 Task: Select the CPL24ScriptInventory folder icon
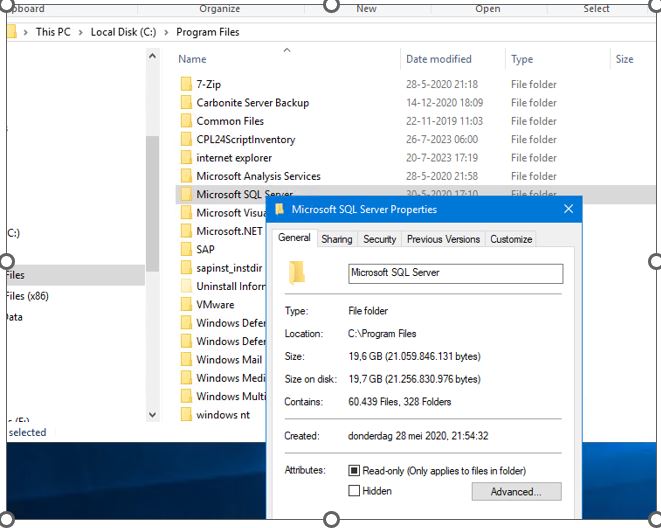(x=186, y=140)
